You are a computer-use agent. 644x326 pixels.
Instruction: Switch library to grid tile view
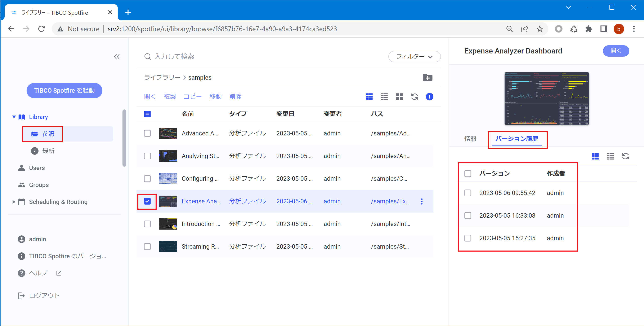click(399, 97)
